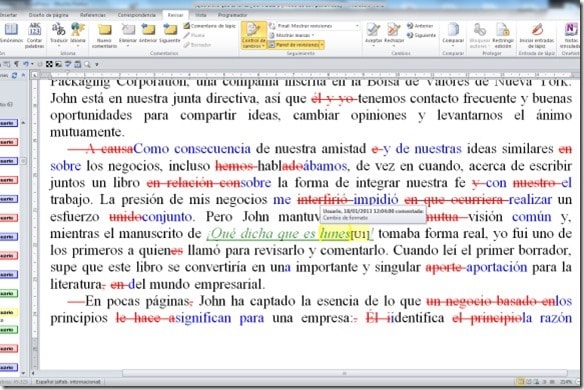Switch to the Referencias tab

coord(93,15)
